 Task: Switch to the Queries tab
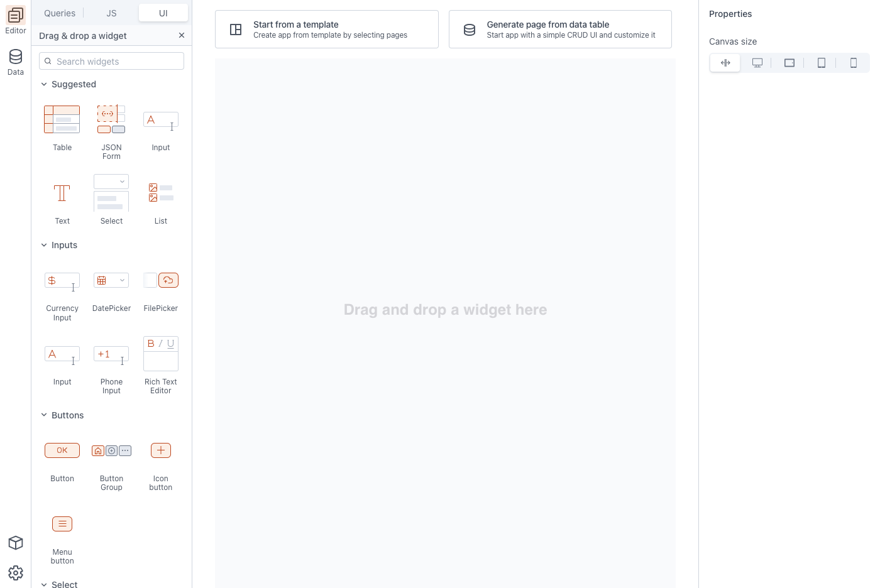(x=60, y=13)
